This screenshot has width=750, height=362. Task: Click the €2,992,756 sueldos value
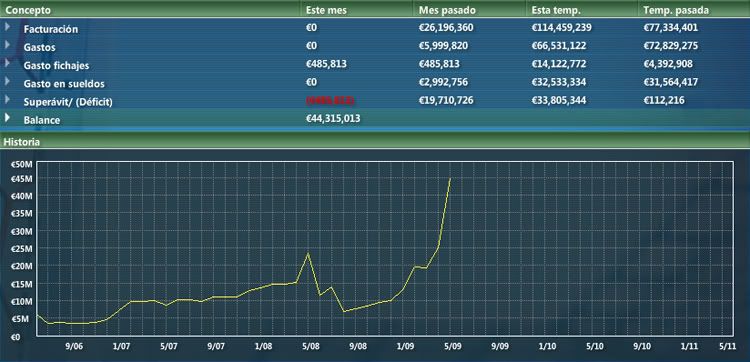(x=443, y=82)
